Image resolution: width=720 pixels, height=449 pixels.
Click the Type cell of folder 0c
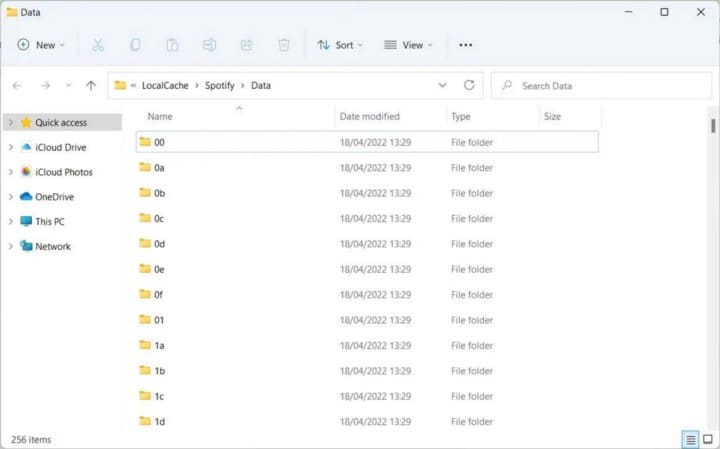(x=472, y=219)
